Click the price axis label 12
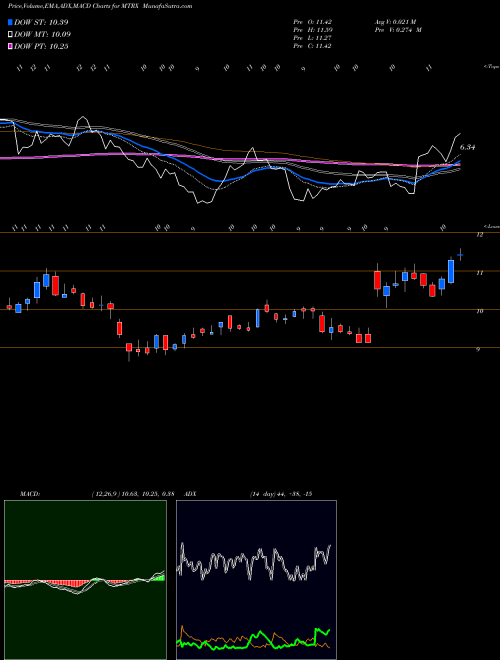The width and height of the screenshot is (500, 660). [479, 235]
